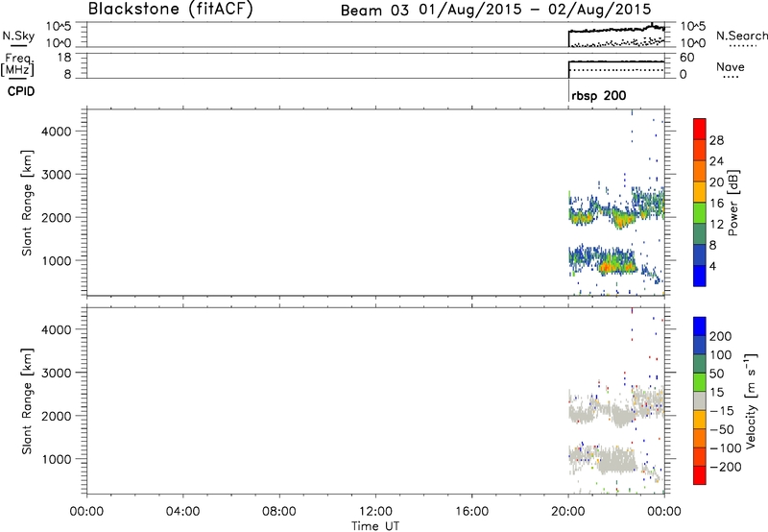Click the 'Beam 03 01/Aug/2015 - 02/Aug/2015' header
The image size is (768, 532).
(495, 10)
